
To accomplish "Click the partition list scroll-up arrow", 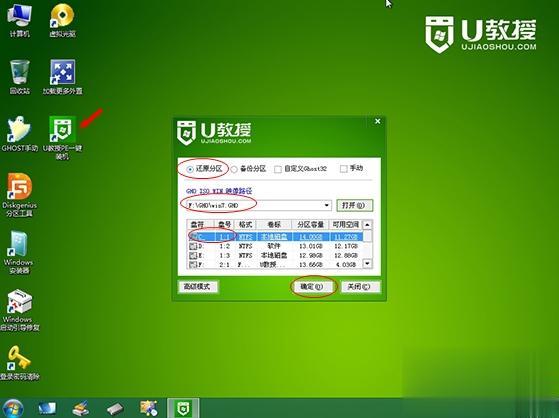I will [367, 225].
